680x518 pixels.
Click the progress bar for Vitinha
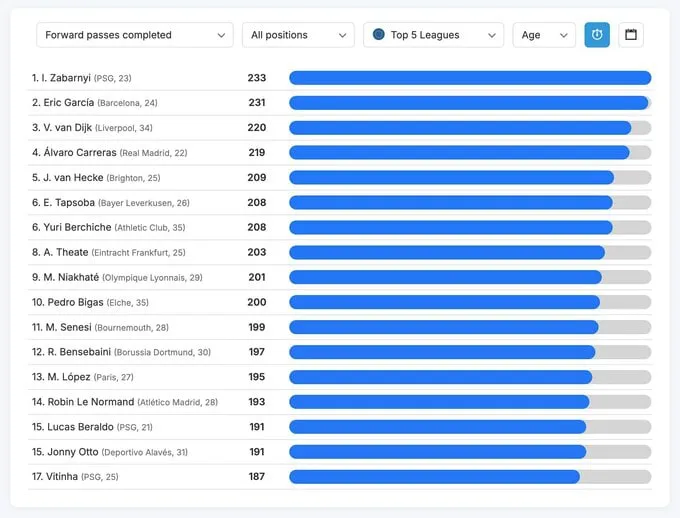(x=470, y=477)
